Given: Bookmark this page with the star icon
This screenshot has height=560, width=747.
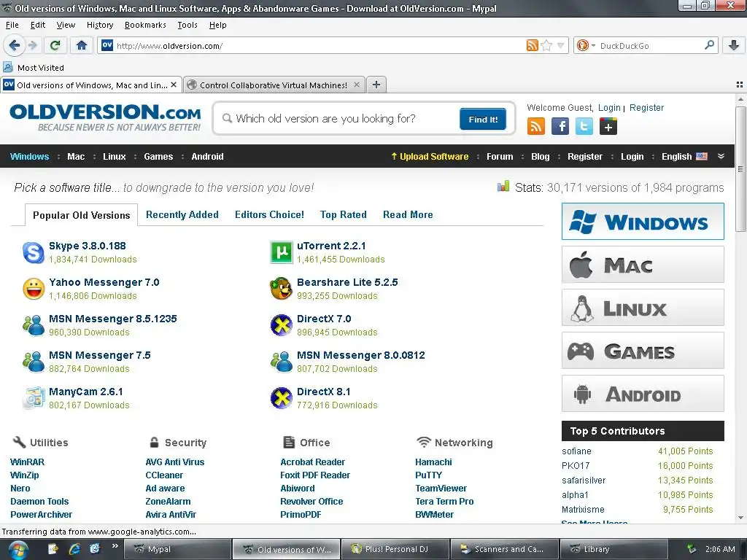Looking at the screenshot, I should coord(546,45).
